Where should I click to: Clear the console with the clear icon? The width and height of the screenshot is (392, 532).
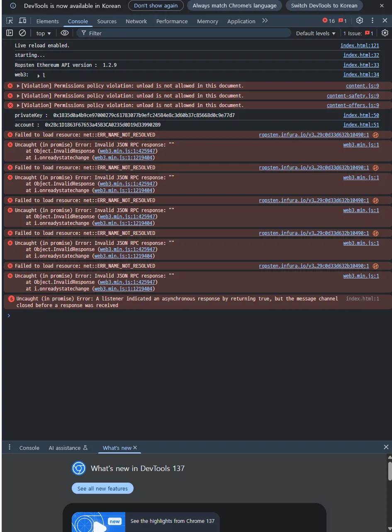[22, 33]
